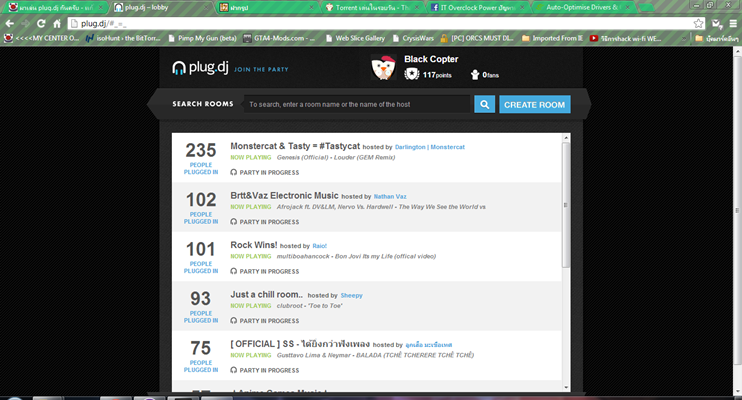Viewport: 742px width, 400px height.
Task: Open the Chrome menu icon
Action: [733, 23]
